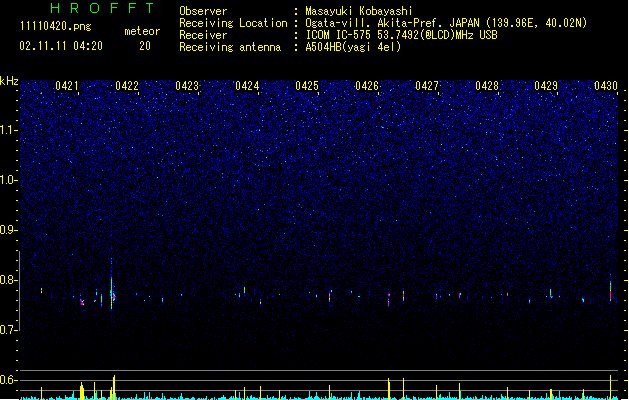The image size is (629, 400).
Task: Click the observer name Masayuki Kobayashi
Action: tap(359, 11)
